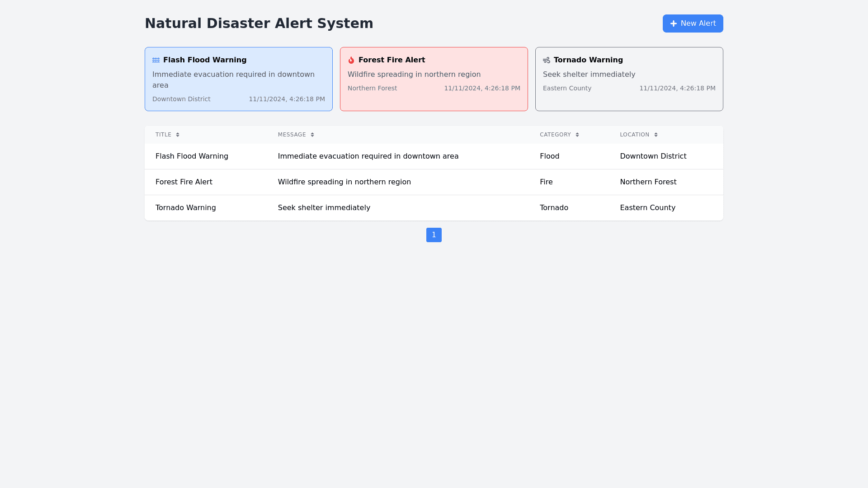Screen dimensions: 868x488
Task: Sort by Category using its sort arrows
Action: [x=577, y=135]
